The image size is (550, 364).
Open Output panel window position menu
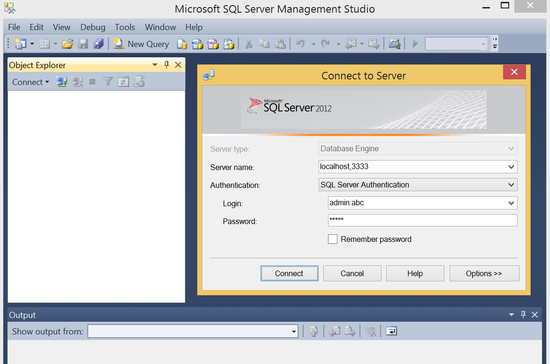click(x=511, y=315)
